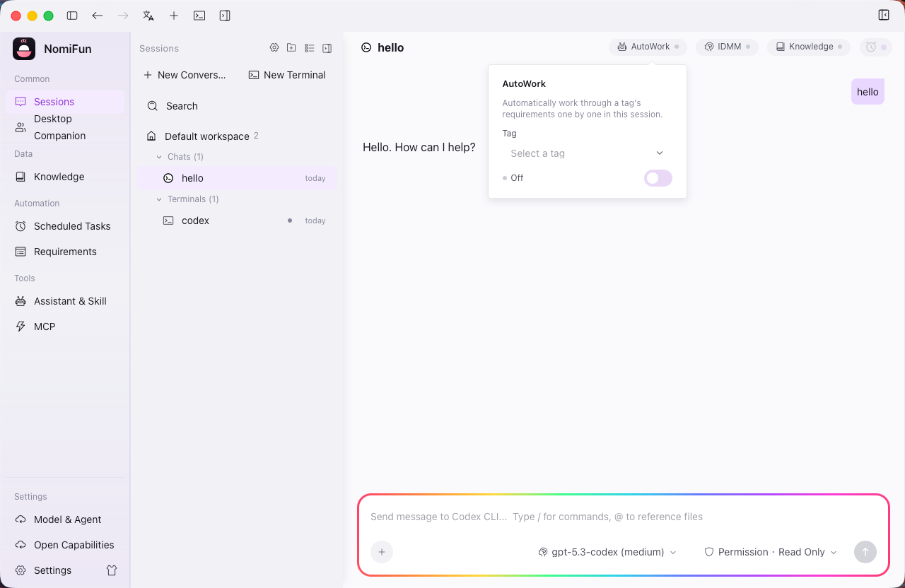Click the codex terminal row icon
The height and width of the screenshot is (588, 905).
click(168, 220)
